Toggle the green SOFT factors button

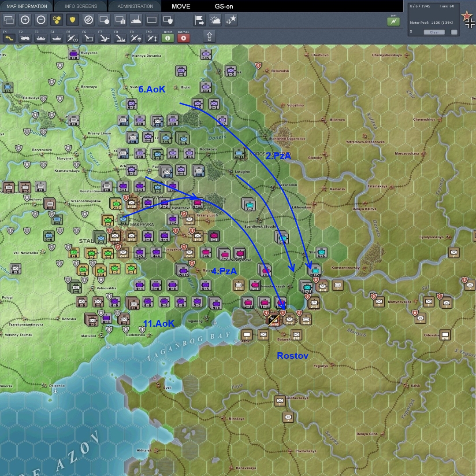393,21
